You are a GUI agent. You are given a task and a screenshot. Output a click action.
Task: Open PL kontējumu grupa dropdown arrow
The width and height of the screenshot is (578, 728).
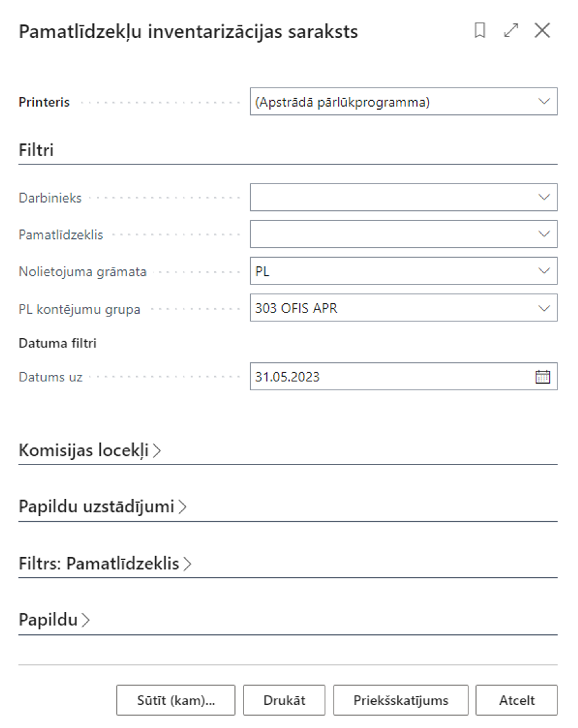(544, 308)
